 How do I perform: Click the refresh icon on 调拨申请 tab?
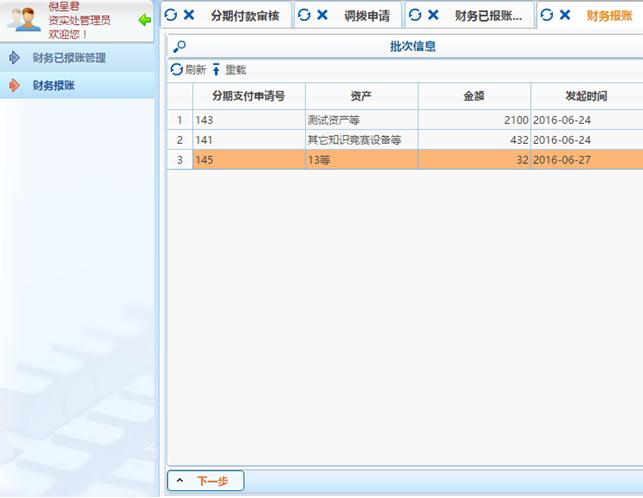304,15
